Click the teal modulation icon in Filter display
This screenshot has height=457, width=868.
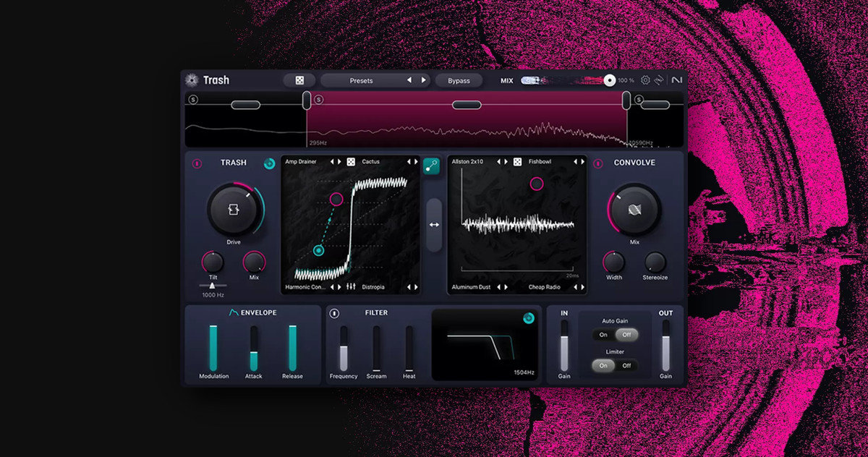[529, 317]
